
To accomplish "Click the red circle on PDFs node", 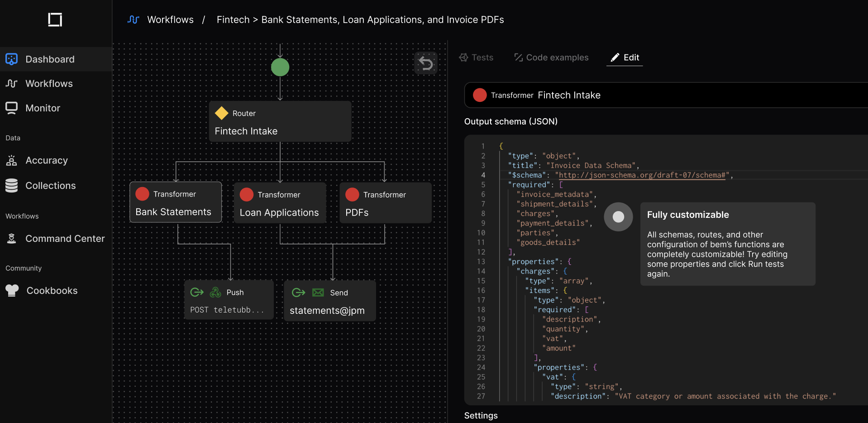I will tap(352, 194).
